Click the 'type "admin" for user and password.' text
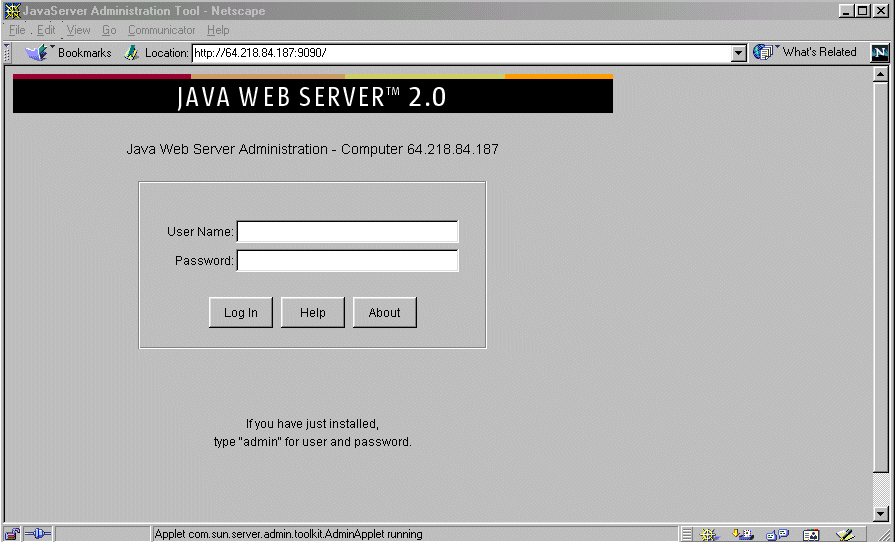Viewport: 895px width, 542px height. tap(312, 442)
